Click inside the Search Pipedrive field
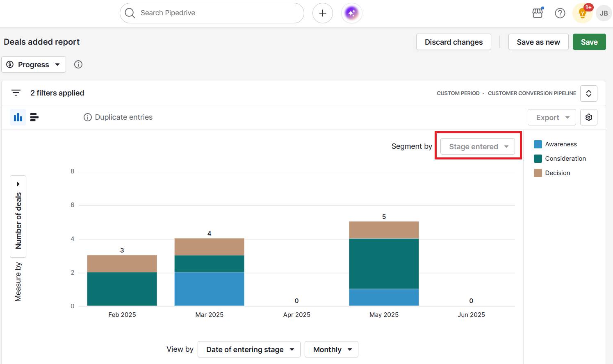This screenshot has height=364, width=613. pos(212,13)
